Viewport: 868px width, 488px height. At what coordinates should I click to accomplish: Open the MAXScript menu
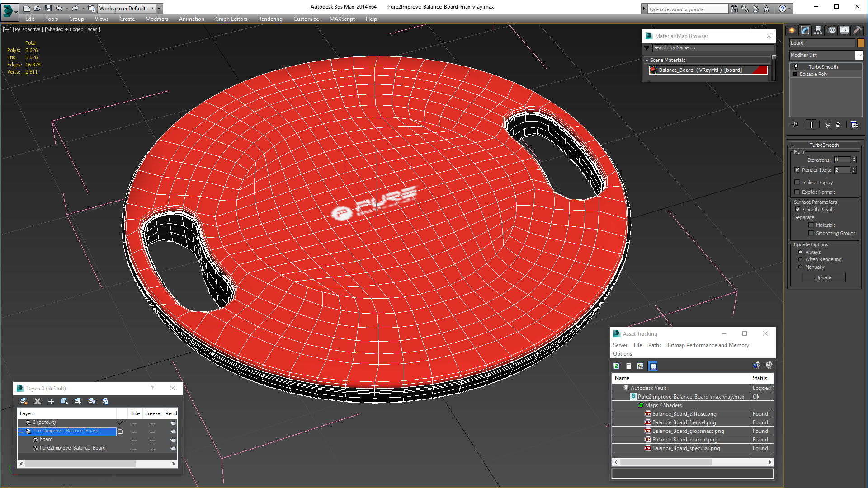click(342, 19)
